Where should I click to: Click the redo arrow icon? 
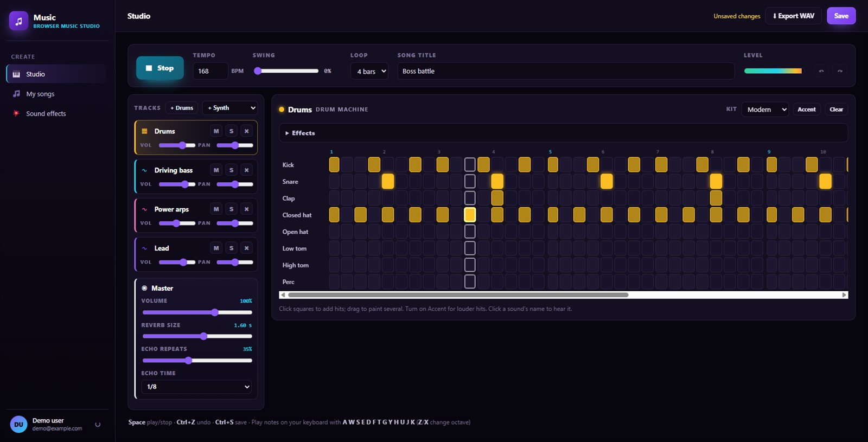[x=840, y=71]
